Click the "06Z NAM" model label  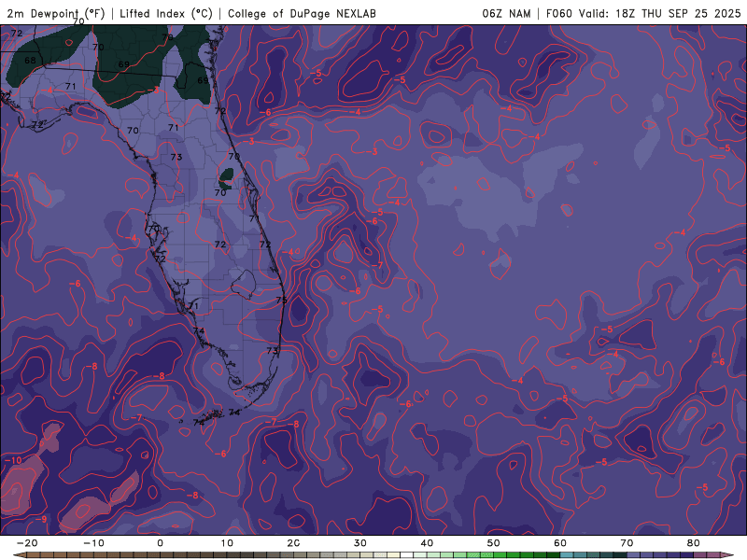(506, 13)
